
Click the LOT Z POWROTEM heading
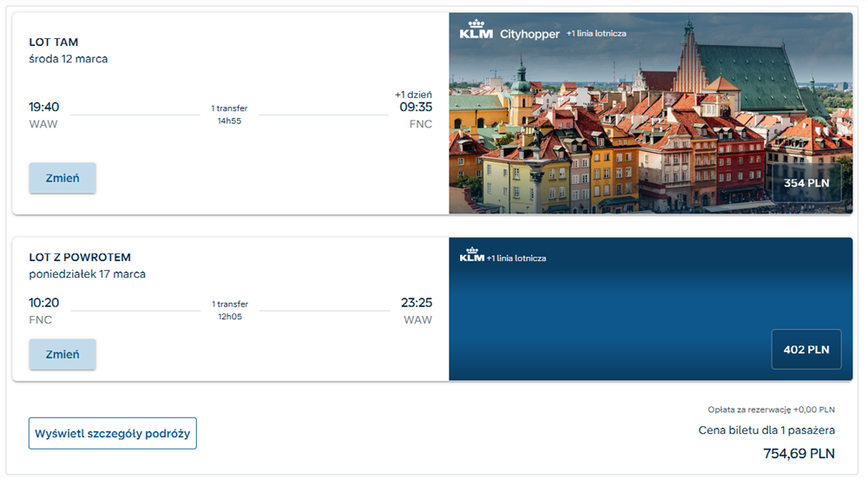pyautogui.click(x=80, y=257)
